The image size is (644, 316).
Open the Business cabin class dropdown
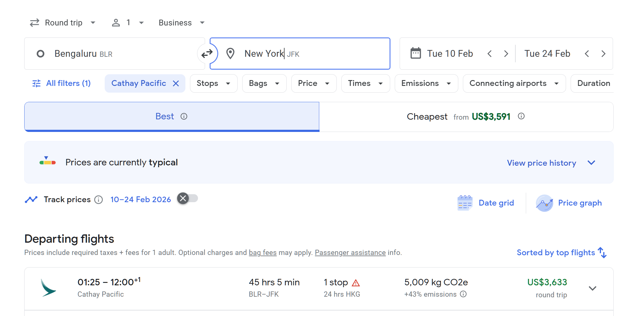tap(181, 23)
